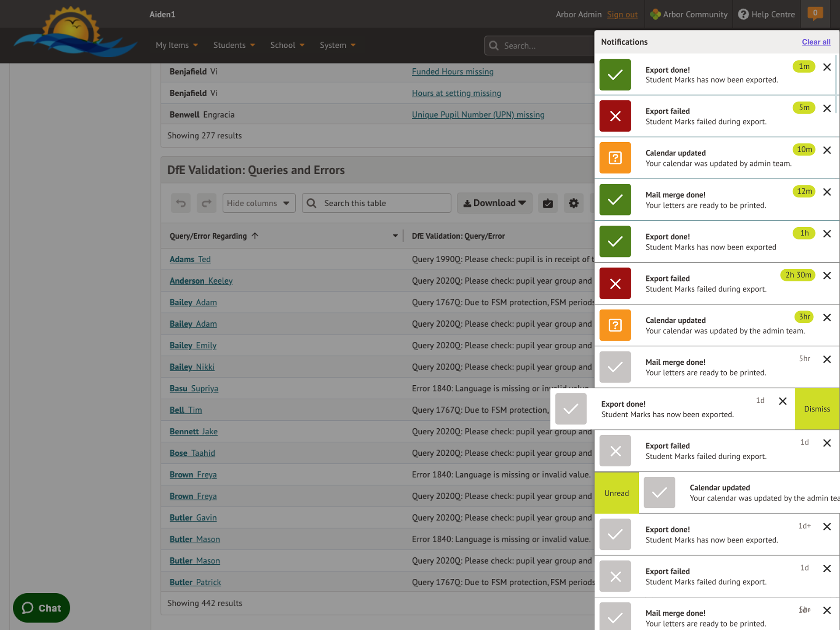Open table settings gear icon
This screenshot has width=840, height=630.
pyautogui.click(x=574, y=203)
